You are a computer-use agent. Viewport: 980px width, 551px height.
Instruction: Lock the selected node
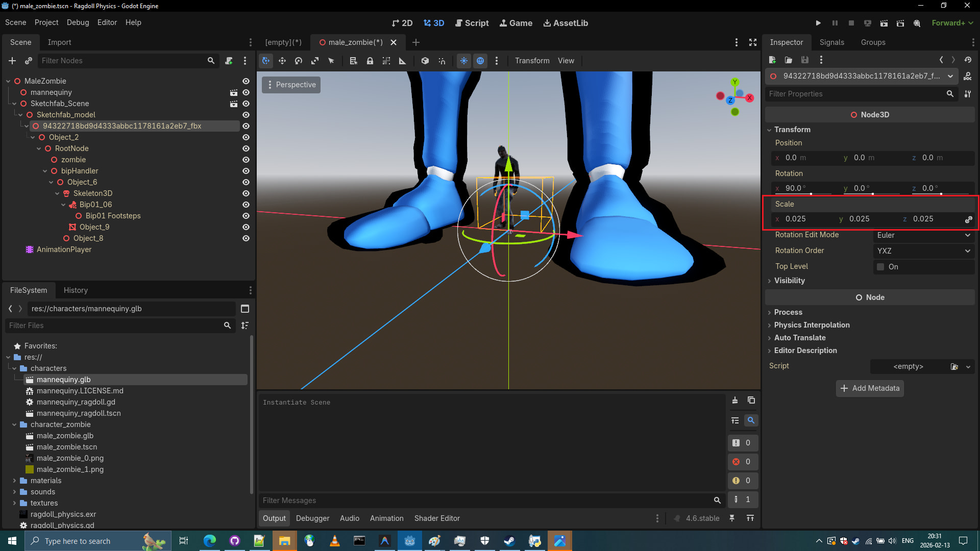click(x=370, y=61)
